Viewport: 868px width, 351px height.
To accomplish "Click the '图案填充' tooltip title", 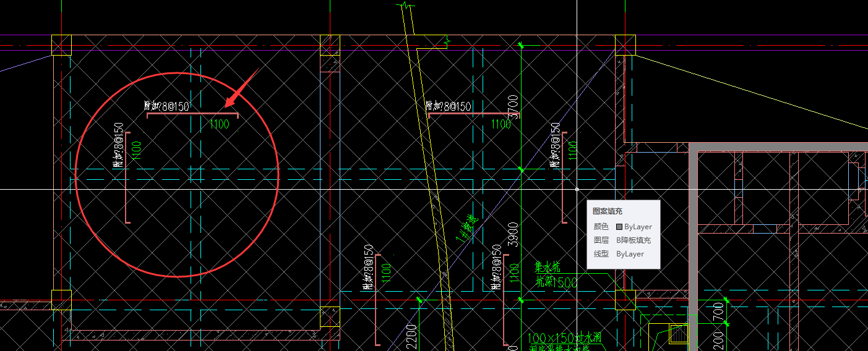I will [608, 211].
